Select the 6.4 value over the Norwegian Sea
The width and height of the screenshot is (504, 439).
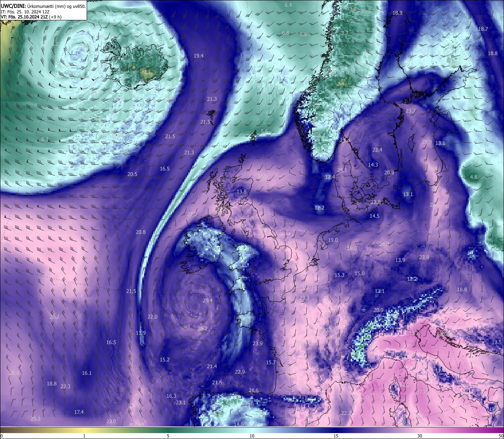click(x=288, y=5)
